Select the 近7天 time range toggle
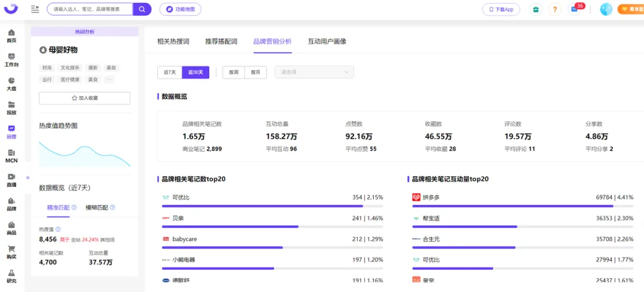644x292 pixels. 169,72
